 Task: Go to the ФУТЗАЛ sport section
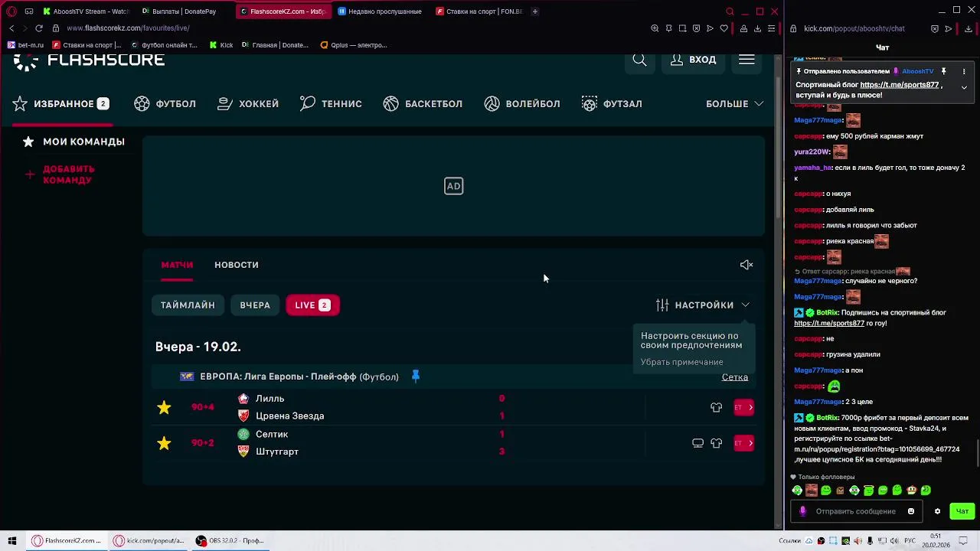point(612,103)
